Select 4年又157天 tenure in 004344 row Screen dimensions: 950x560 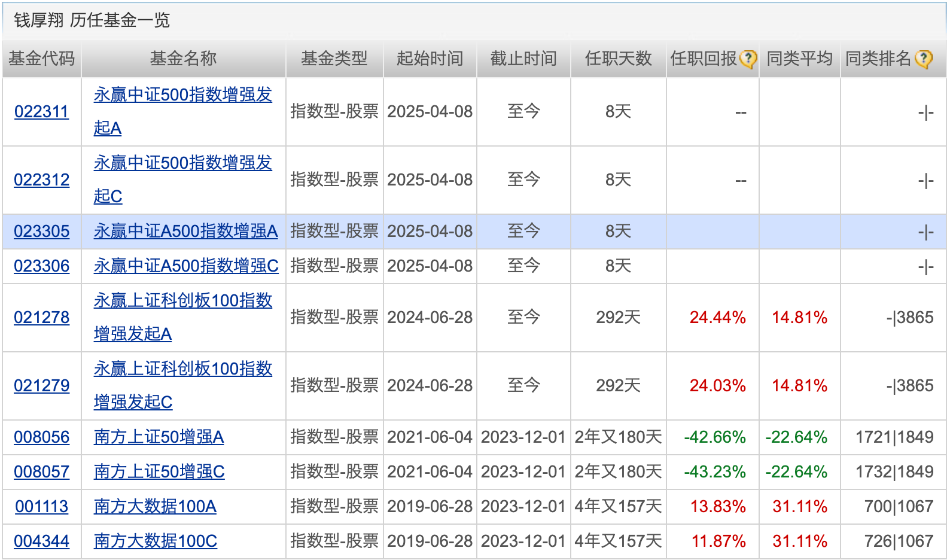(x=618, y=541)
